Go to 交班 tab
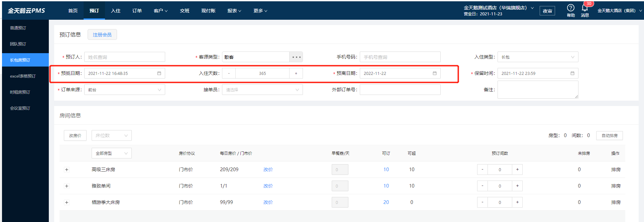This screenshot has height=222, width=644. pyautogui.click(x=185, y=11)
